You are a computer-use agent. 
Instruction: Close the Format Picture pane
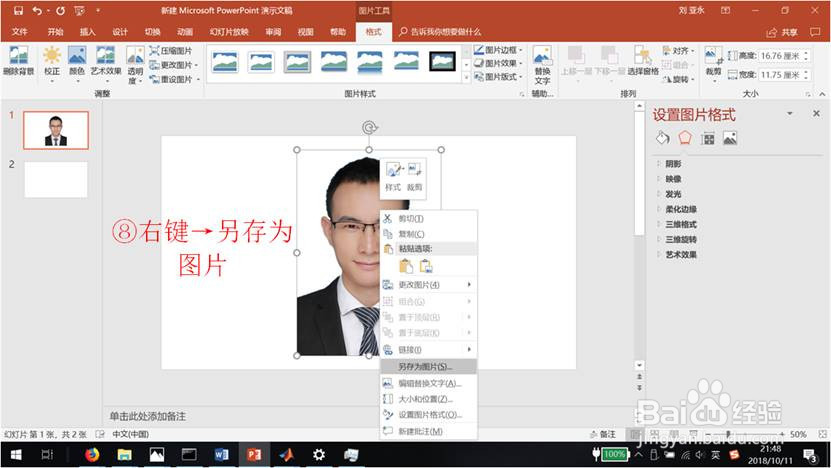(816, 113)
